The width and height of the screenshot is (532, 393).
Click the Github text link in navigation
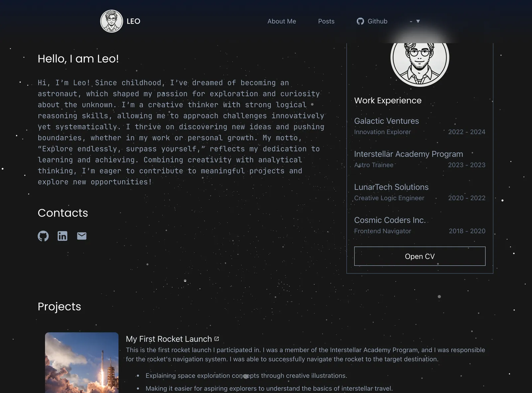[377, 21]
